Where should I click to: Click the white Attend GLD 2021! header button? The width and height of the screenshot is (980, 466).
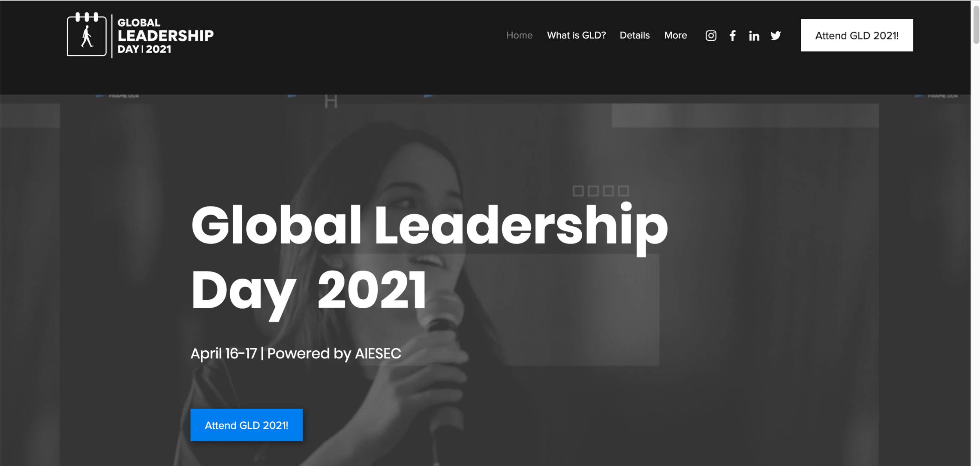[x=857, y=35]
